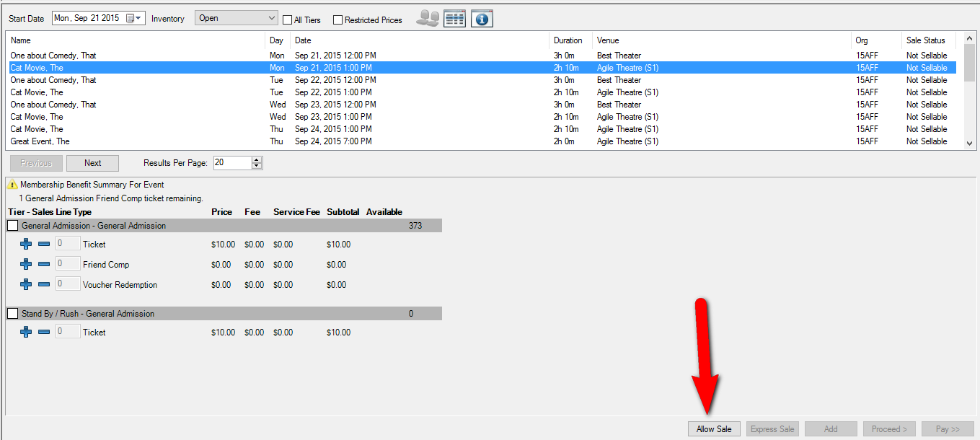980x440 pixels.
Task: Click the Voucher Redemption quantity field
Action: (68, 284)
